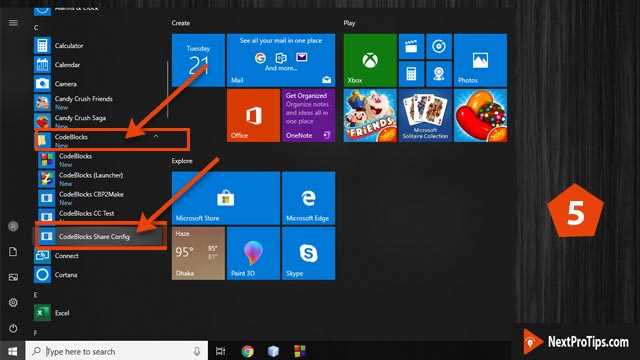Click the app list scrollbar
Screen dimensions: 640x360
tap(167, 89)
